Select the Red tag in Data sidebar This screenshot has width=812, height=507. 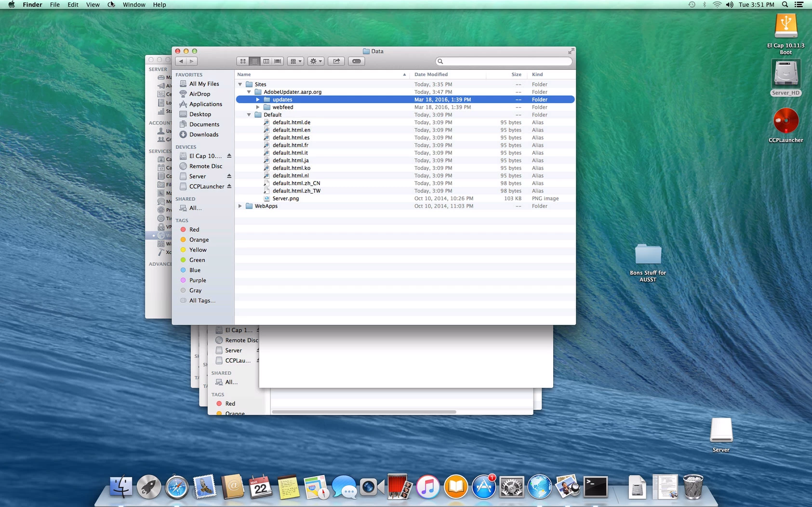pyautogui.click(x=194, y=230)
